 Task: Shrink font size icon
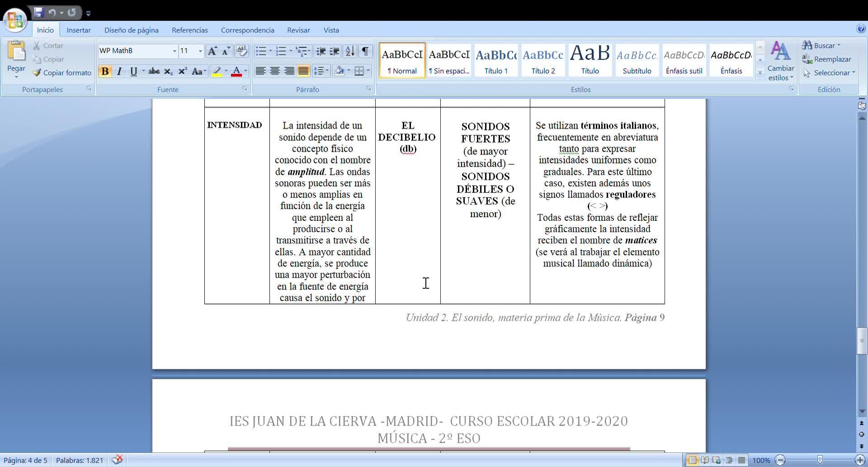click(226, 51)
